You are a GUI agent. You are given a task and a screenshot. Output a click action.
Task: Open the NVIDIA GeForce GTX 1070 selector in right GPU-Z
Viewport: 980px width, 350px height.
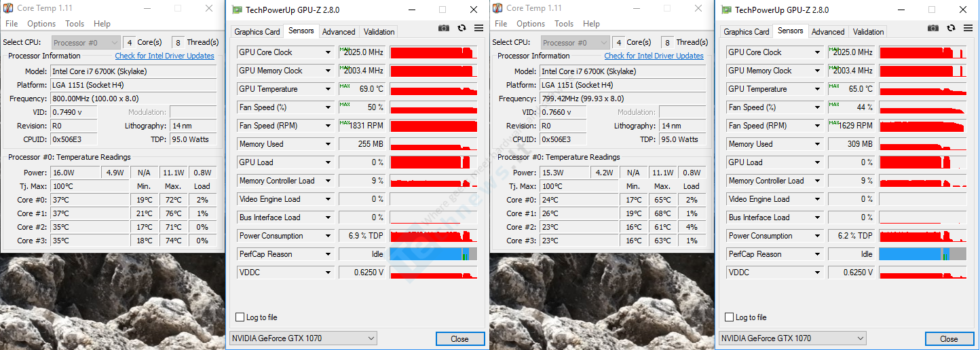(792, 338)
